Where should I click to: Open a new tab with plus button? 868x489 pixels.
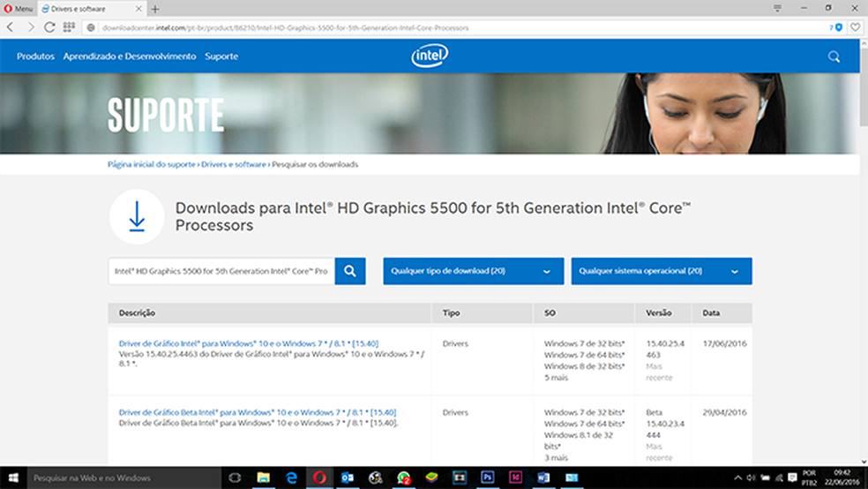[156, 9]
